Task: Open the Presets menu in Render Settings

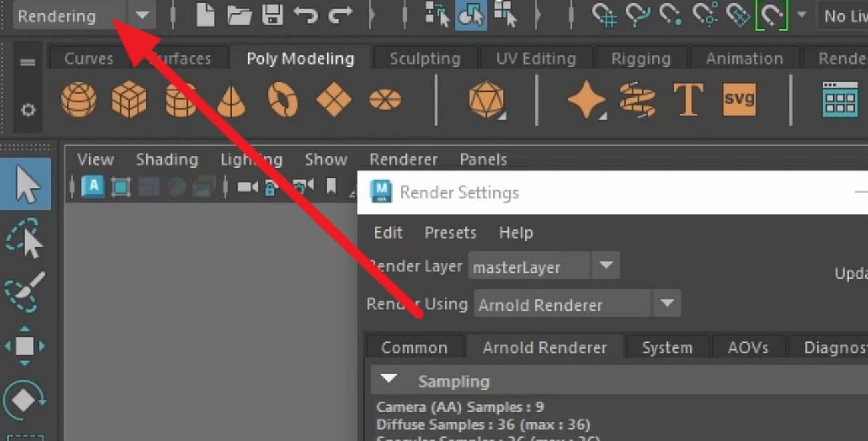Action: 450,233
